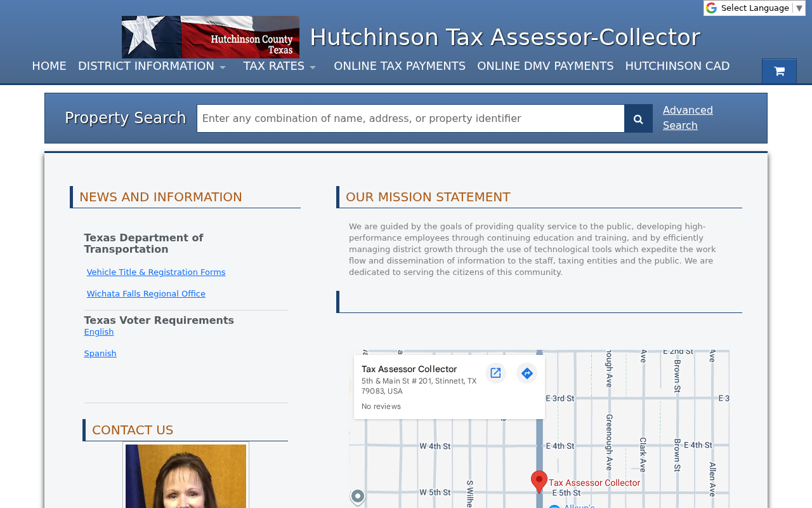Open map in new window icon
812x508 pixels.
(495, 373)
